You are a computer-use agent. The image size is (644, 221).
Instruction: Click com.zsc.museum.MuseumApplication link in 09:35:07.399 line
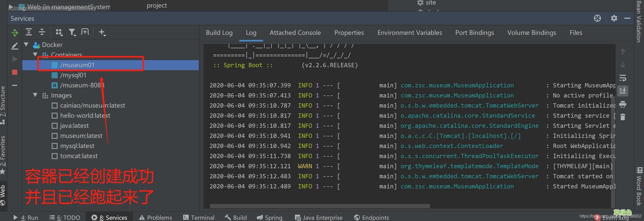457,85
